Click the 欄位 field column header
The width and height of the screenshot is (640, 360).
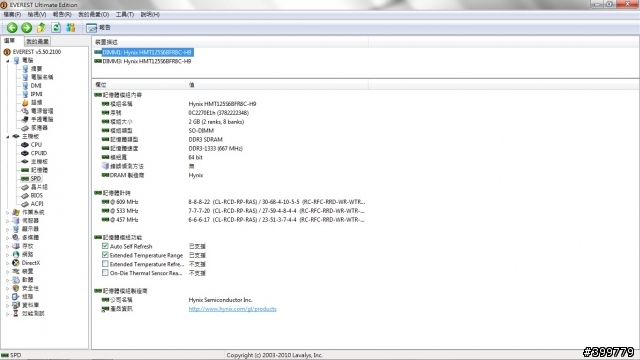[x=139, y=85]
